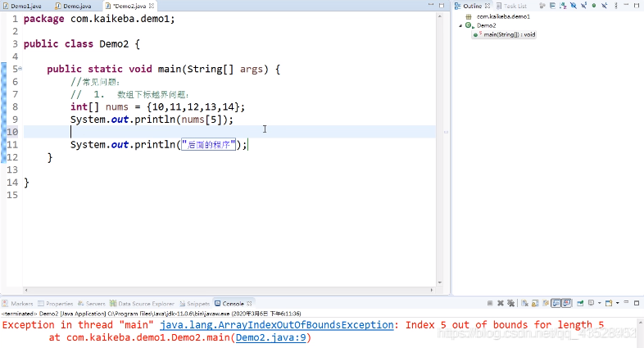
Task: Open the Open Console dropdown arrow
Action: pyautogui.click(x=617, y=303)
